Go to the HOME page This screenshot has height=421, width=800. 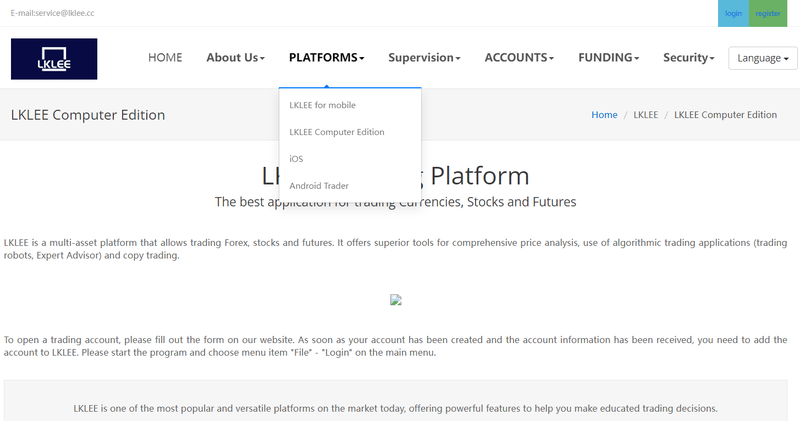(x=165, y=58)
